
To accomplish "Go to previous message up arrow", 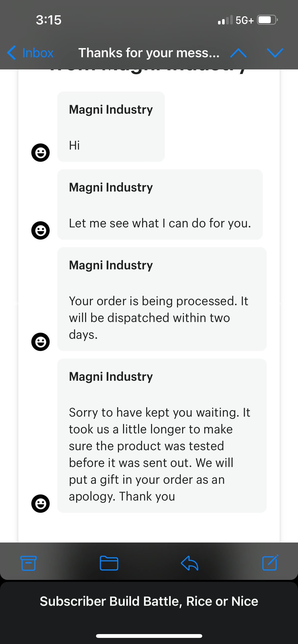I will (x=238, y=53).
